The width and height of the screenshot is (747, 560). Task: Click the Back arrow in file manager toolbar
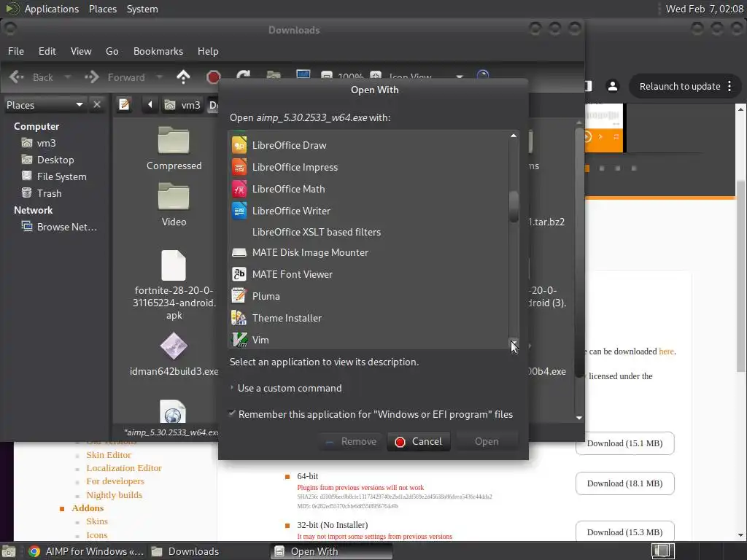coord(17,77)
